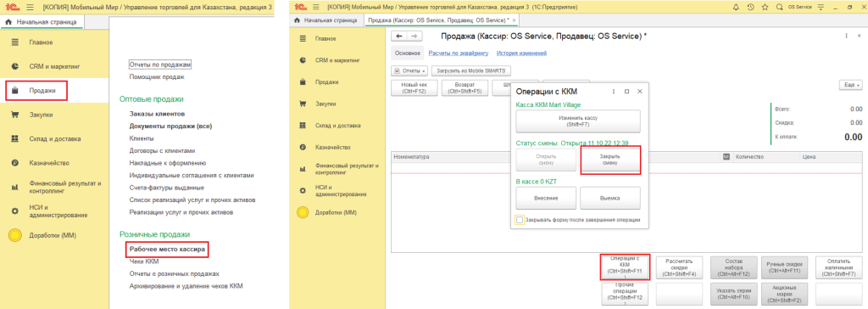Click the 1C logo in the sales-menu window
The width and height of the screenshot is (868, 309).
tap(11, 8)
